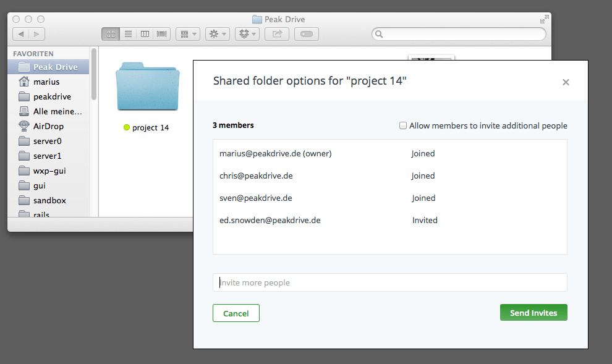Click the Finder share toolbar button
The height and width of the screenshot is (364, 612).
277,34
